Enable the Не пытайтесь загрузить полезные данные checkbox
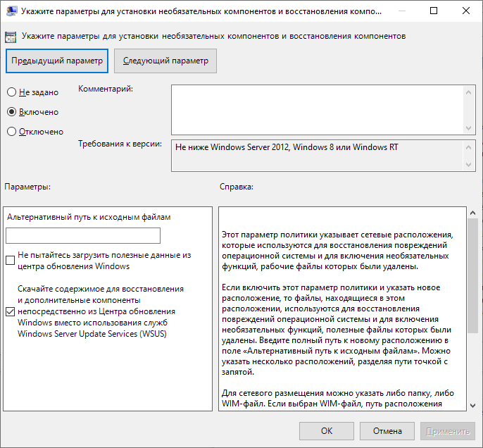Image resolution: width=483 pixels, height=448 pixels. pos(11,261)
